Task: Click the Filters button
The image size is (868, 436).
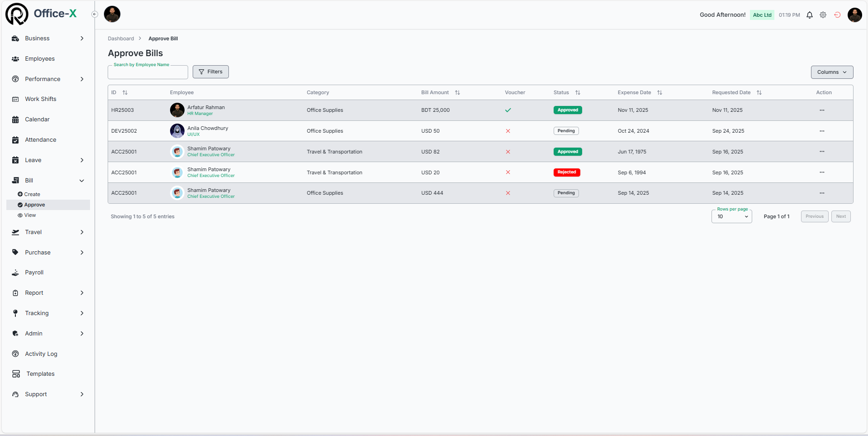Action: (x=211, y=72)
